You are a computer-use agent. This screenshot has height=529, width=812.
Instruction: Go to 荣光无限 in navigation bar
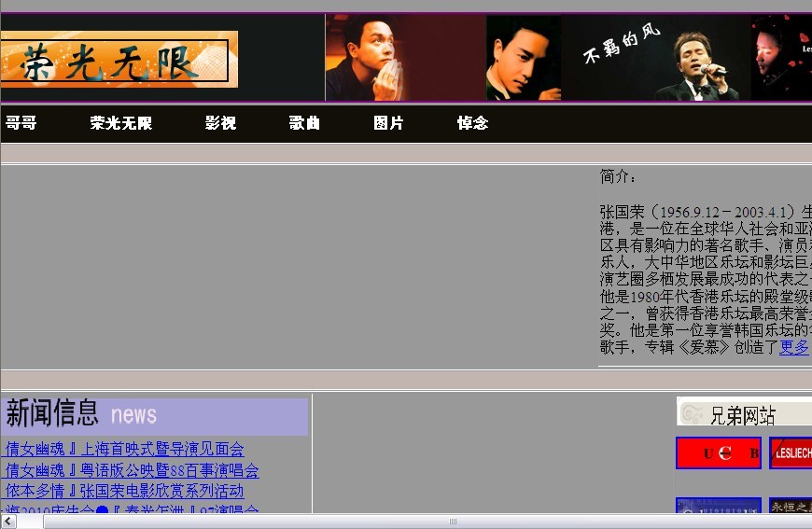(120, 123)
